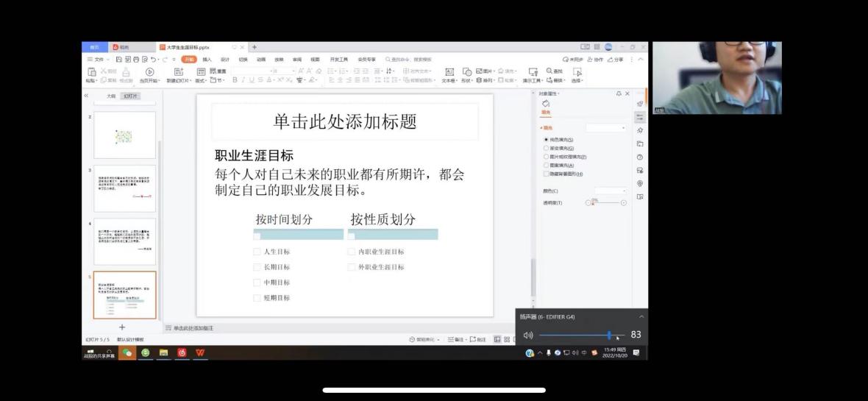Insert a text box from the ribbon
The height and width of the screenshot is (401, 868).
coord(449,72)
